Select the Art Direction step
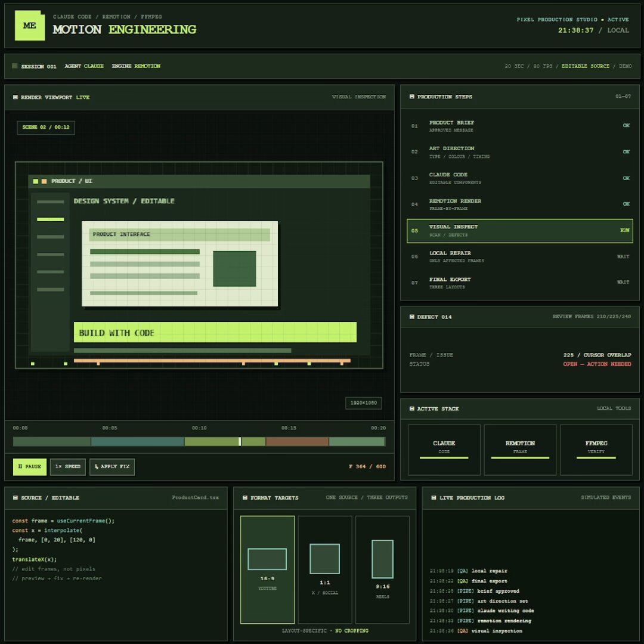Screen dimensions: 644x644 click(519, 152)
